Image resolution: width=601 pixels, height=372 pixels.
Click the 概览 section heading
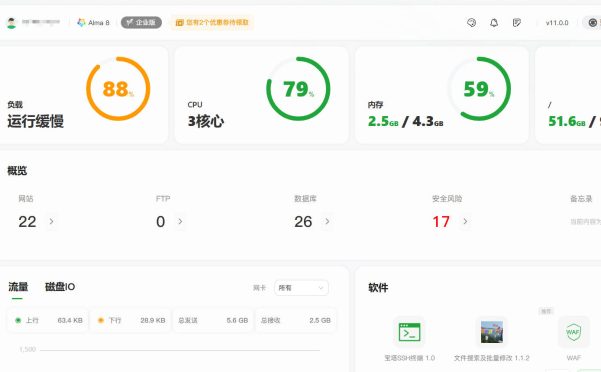[x=17, y=170]
